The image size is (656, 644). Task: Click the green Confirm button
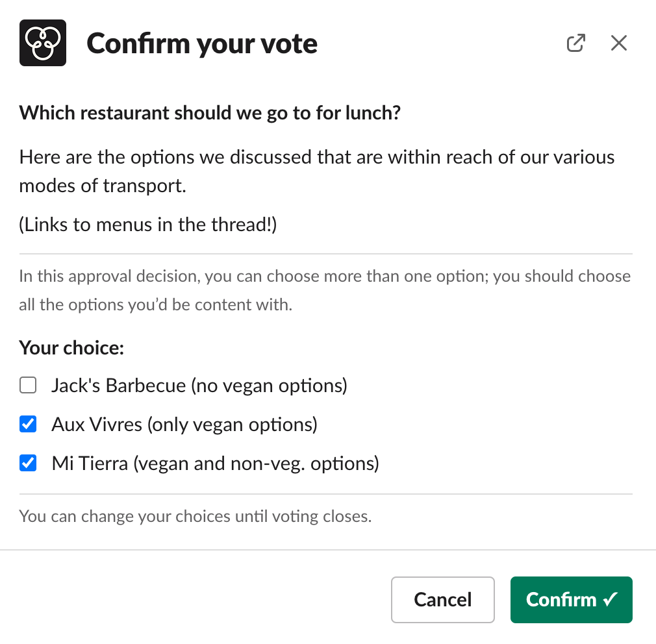point(571,599)
